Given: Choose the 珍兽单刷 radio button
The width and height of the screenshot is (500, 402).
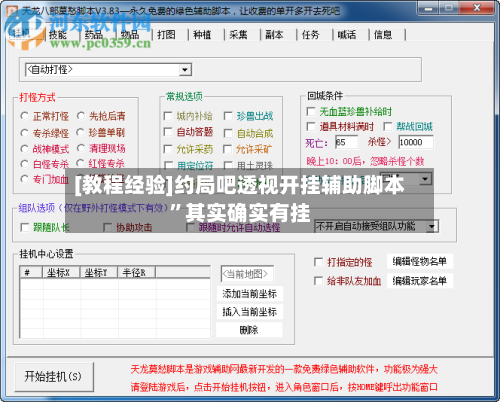Looking at the screenshot, I should [x=80, y=132].
